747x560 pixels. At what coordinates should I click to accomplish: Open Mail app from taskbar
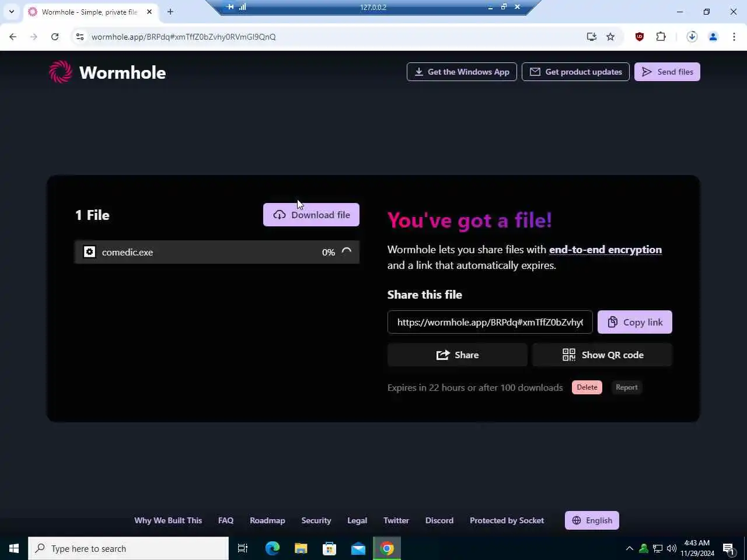(x=358, y=548)
